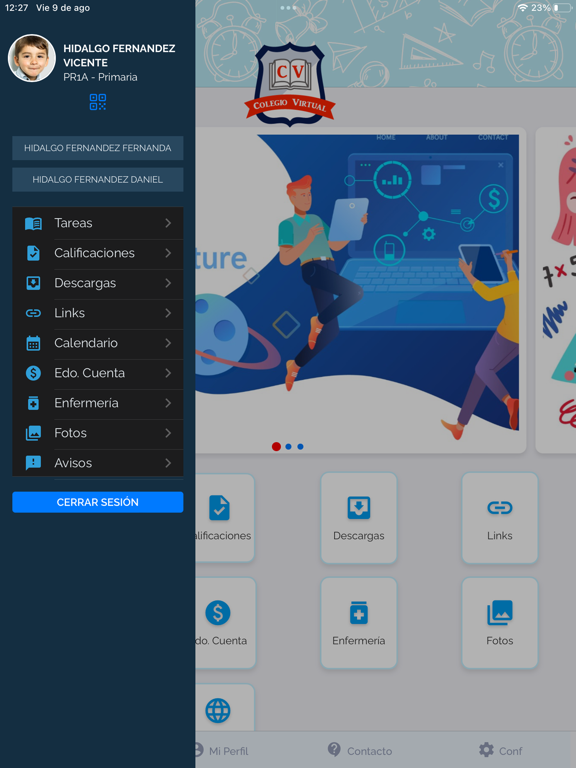Viewport: 576px width, 768px height.
Task: Tap the CERRAR SESIÓN button
Action: click(x=98, y=502)
